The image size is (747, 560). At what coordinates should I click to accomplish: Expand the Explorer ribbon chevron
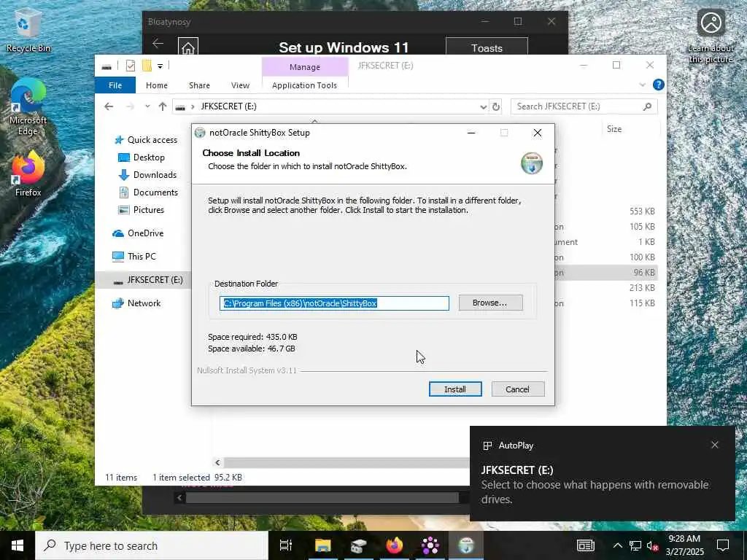(x=642, y=85)
